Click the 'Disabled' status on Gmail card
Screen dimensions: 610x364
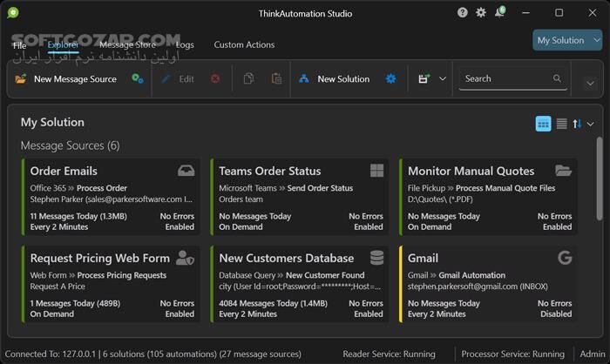[x=556, y=313]
